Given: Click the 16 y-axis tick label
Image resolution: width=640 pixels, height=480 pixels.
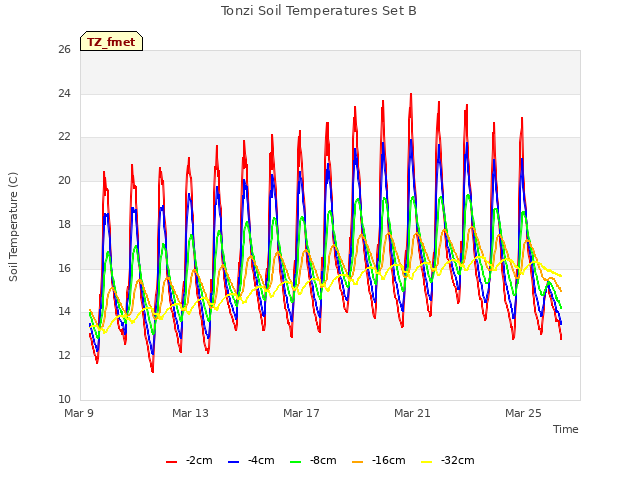Looking at the screenshot, I should coord(64,268).
